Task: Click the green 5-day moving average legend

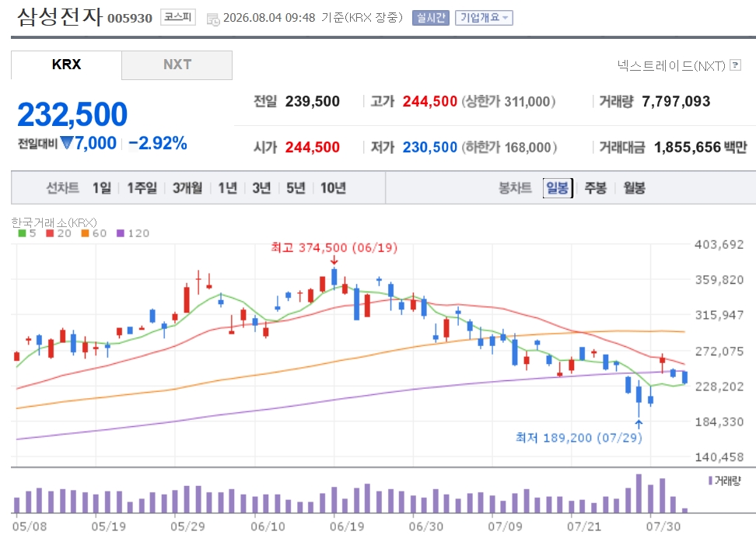Action: (27, 233)
